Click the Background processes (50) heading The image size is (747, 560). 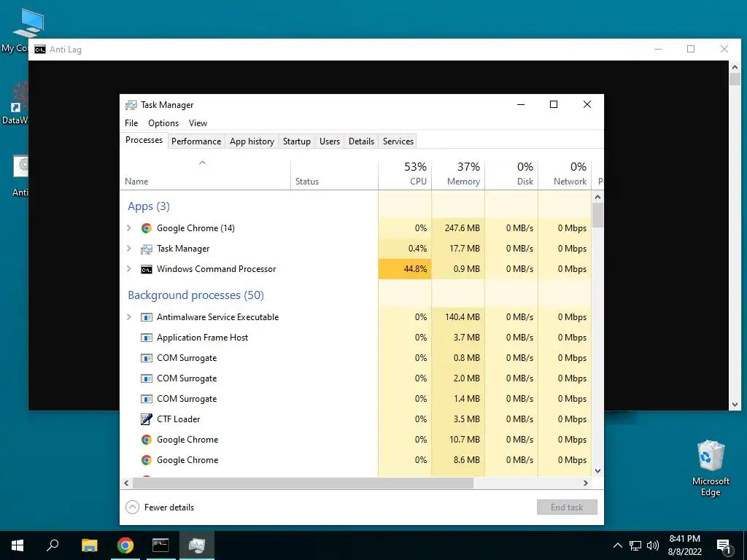196,295
